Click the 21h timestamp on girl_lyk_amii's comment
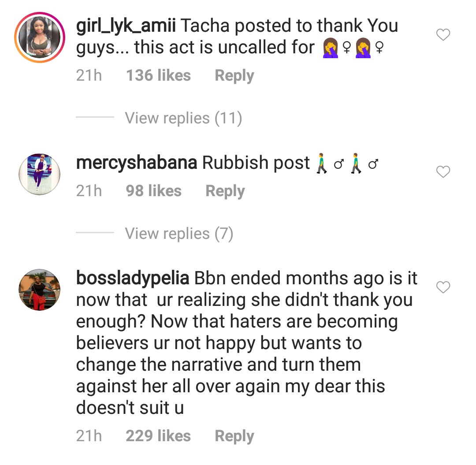This screenshot has width=476, height=465. click(89, 76)
